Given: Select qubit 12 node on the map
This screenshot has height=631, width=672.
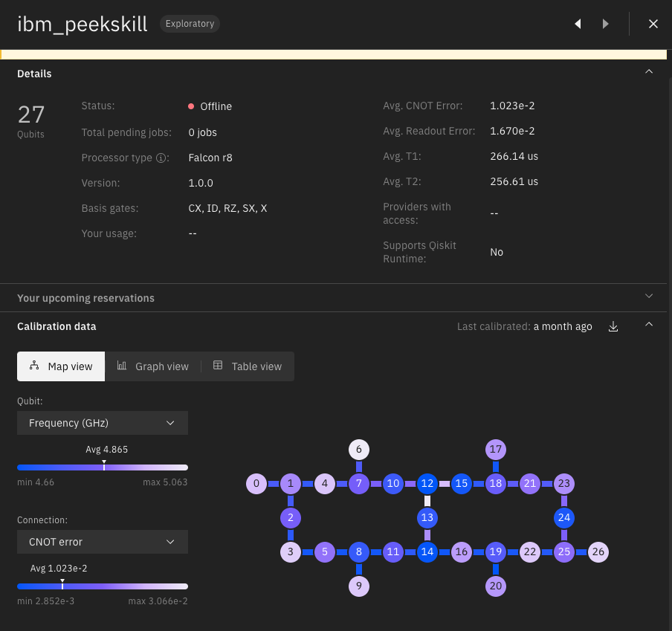Looking at the screenshot, I should [427, 484].
